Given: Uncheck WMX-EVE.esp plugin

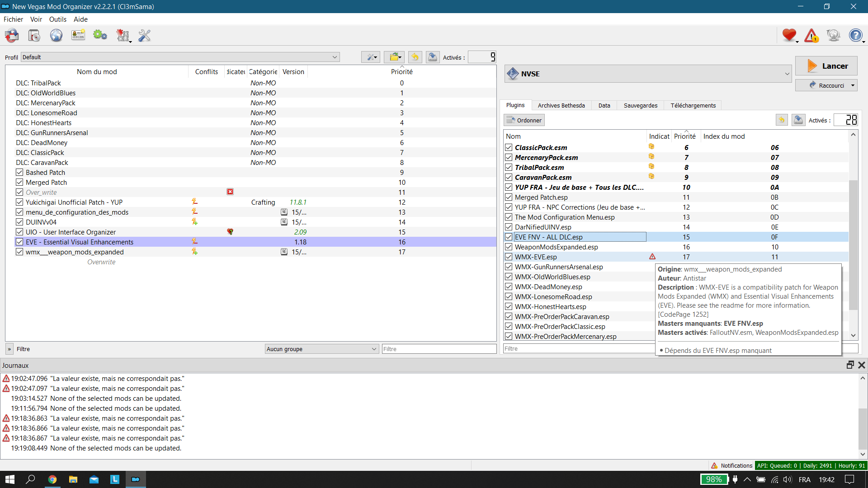Looking at the screenshot, I should click(509, 257).
